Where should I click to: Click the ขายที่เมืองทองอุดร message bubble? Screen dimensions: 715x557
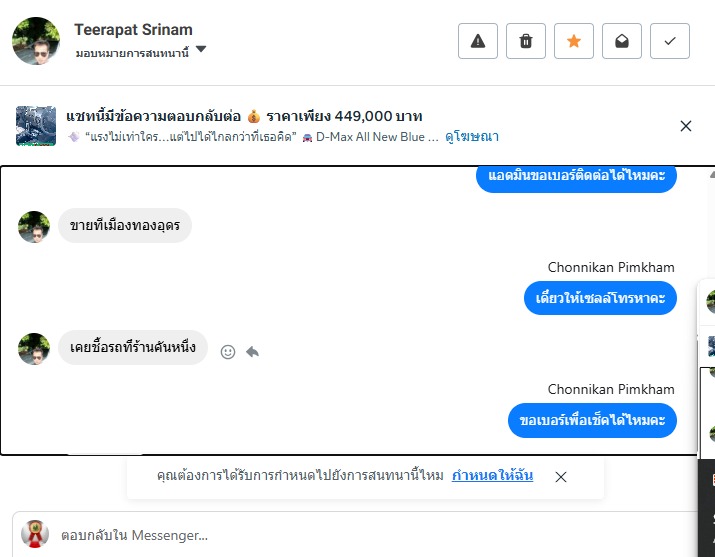pyautogui.click(x=124, y=226)
